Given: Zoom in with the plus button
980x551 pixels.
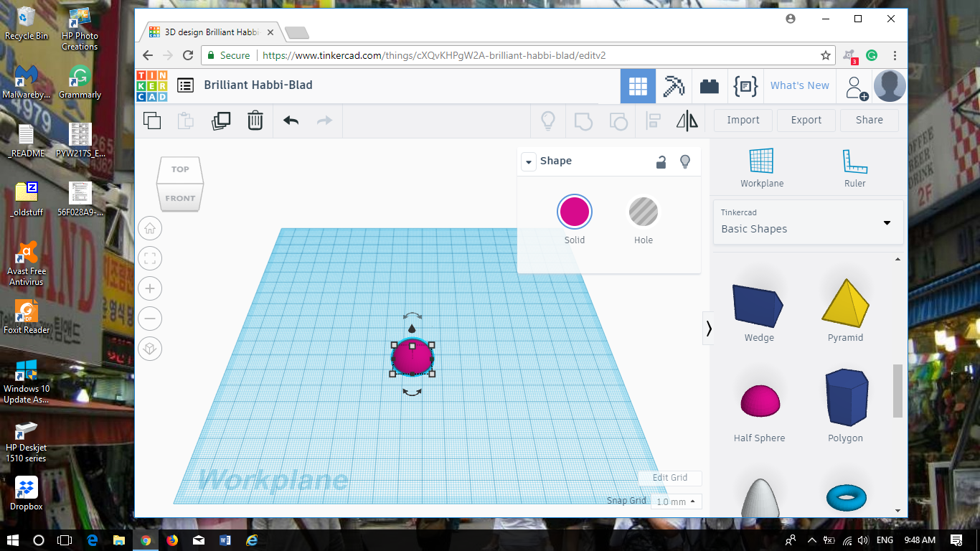Looking at the screenshot, I should pyautogui.click(x=150, y=288).
